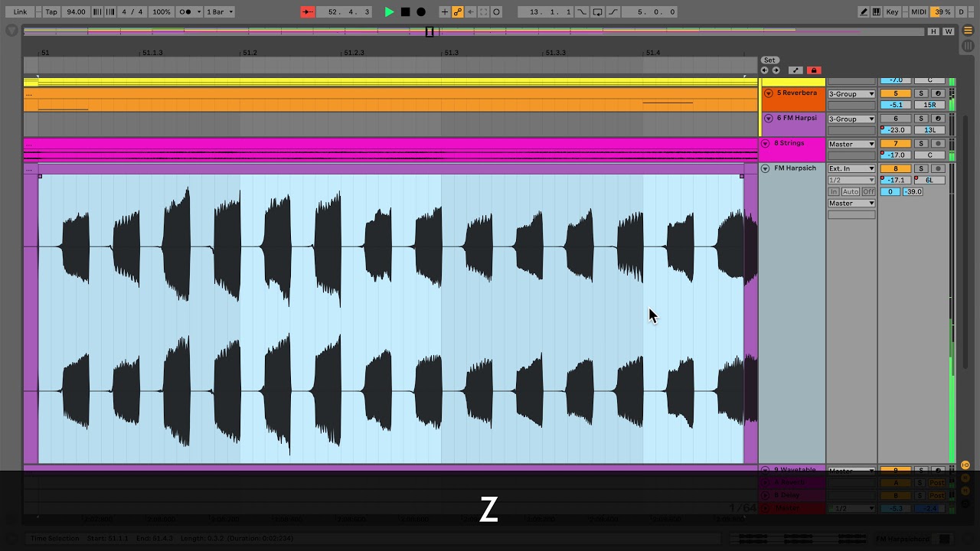Open 8 Strings' Master output dropdown

click(851, 144)
